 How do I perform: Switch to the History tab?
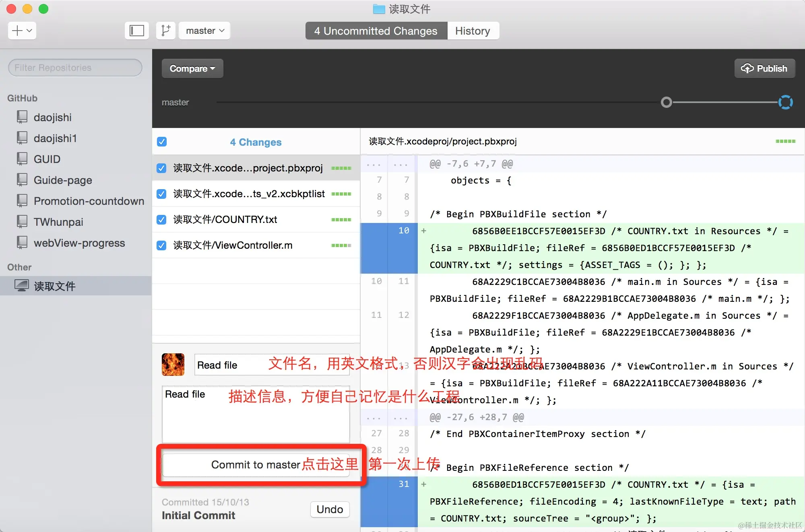click(x=473, y=31)
